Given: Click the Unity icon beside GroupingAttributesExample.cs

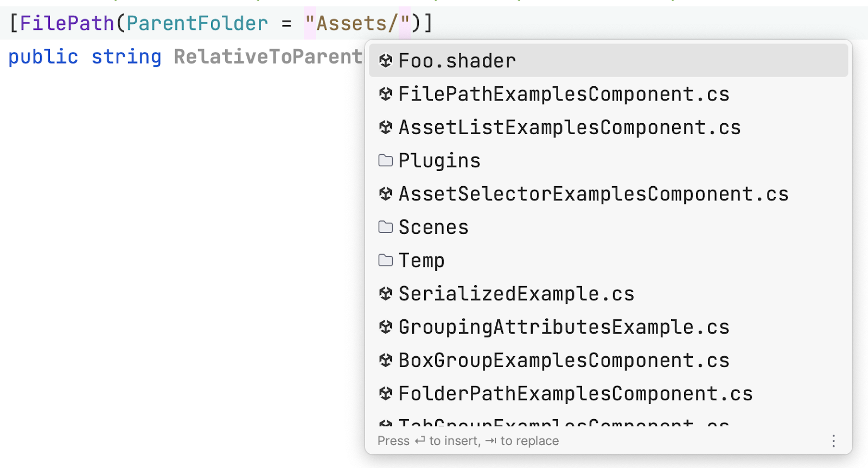Looking at the screenshot, I should point(386,327).
